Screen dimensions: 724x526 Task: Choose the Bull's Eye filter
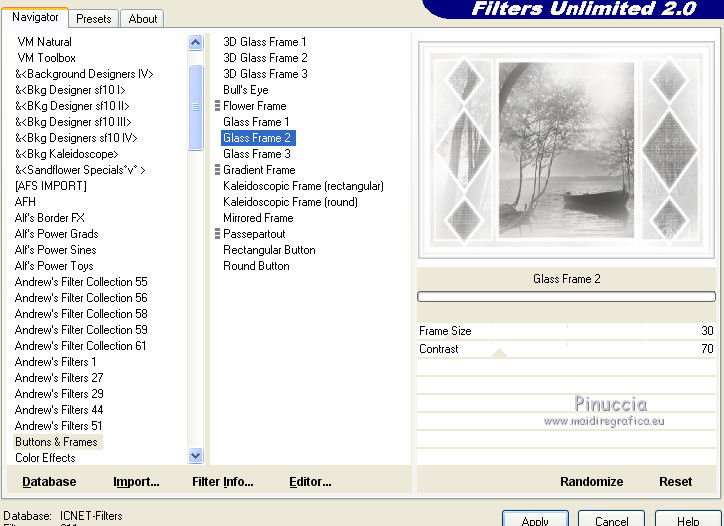pyautogui.click(x=246, y=90)
